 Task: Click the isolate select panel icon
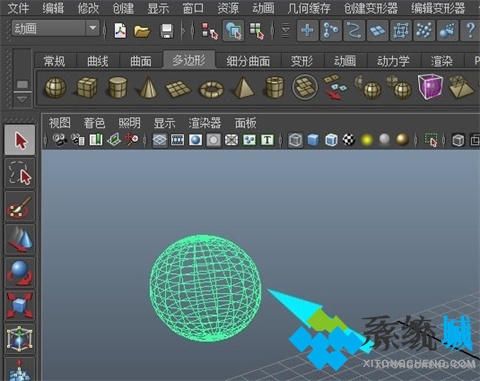[x=431, y=140]
